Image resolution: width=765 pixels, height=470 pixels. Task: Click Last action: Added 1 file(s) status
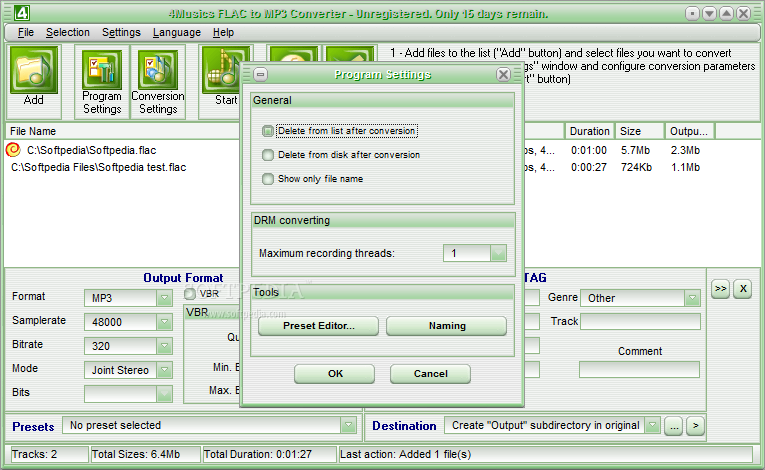click(x=545, y=454)
